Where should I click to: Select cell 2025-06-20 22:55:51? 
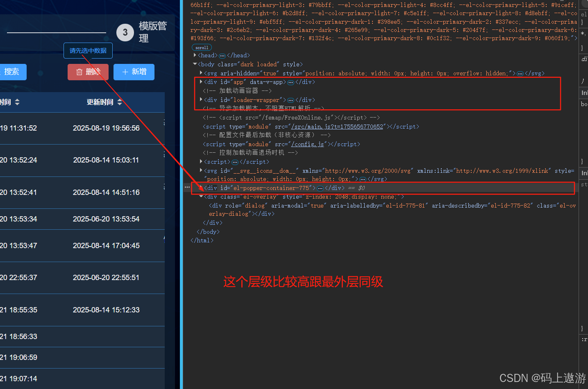(x=106, y=278)
